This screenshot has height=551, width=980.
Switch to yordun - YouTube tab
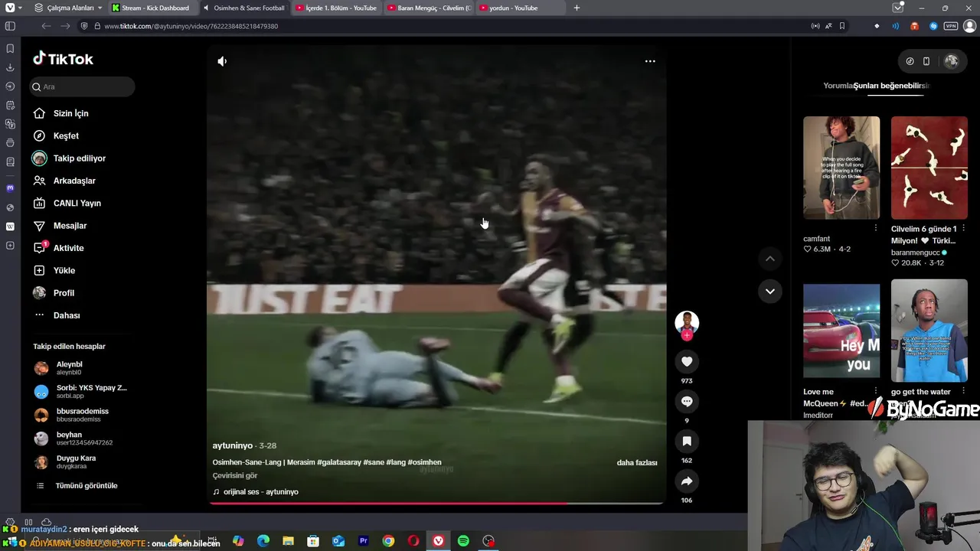pos(521,8)
